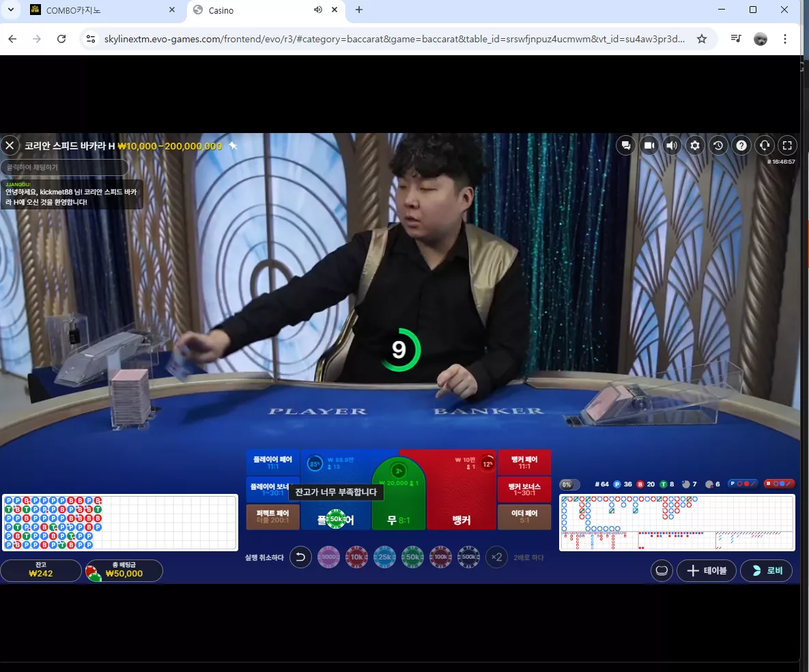Open bet history clock icon
This screenshot has height=672, width=809.
click(x=718, y=145)
